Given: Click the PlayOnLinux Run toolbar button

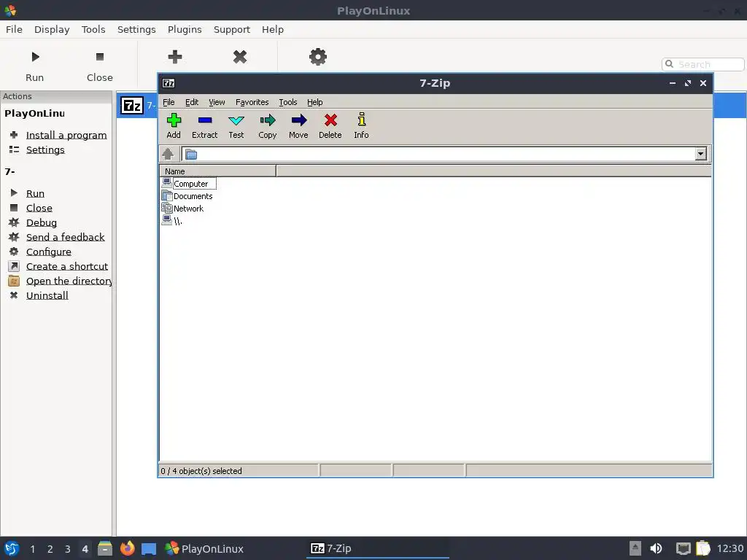Looking at the screenshot, I should pyautogui.click(x=35, y=66).
